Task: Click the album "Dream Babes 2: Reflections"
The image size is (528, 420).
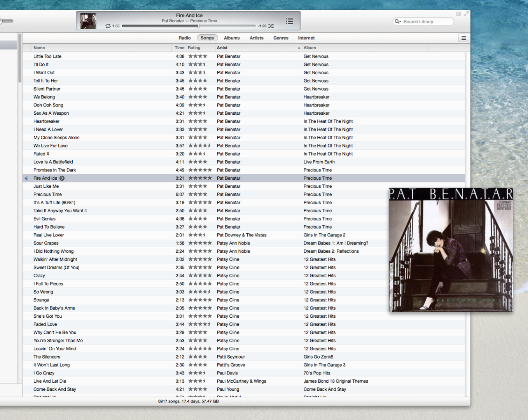Action: coord(331,251)
